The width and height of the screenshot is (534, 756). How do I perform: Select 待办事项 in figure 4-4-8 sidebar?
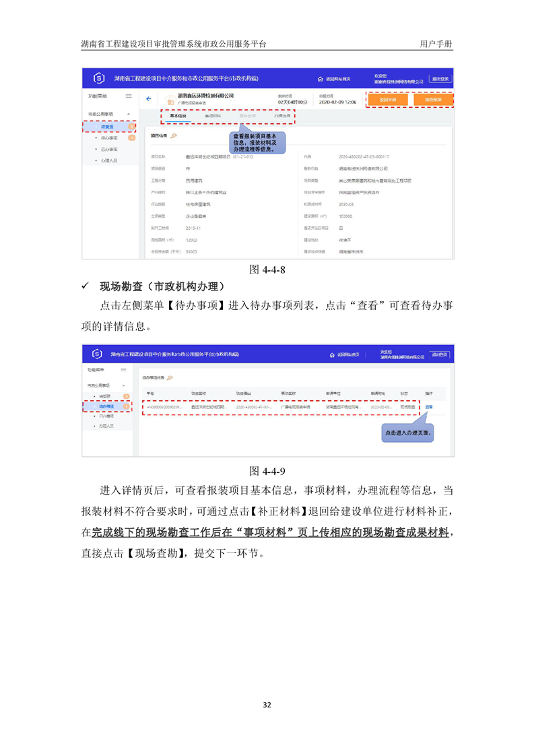point(109,138)
